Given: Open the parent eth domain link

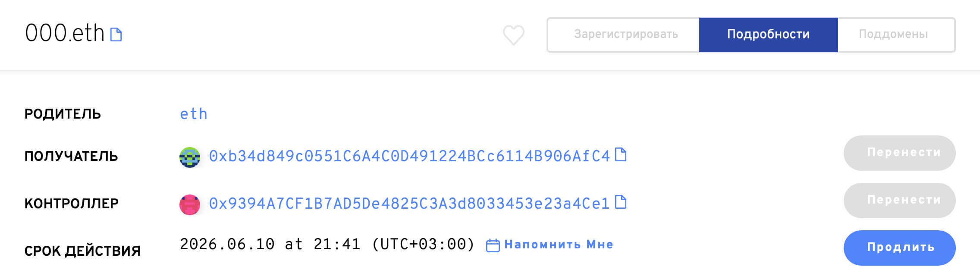Looking at the screenshot, I should (x=194, y=114).
